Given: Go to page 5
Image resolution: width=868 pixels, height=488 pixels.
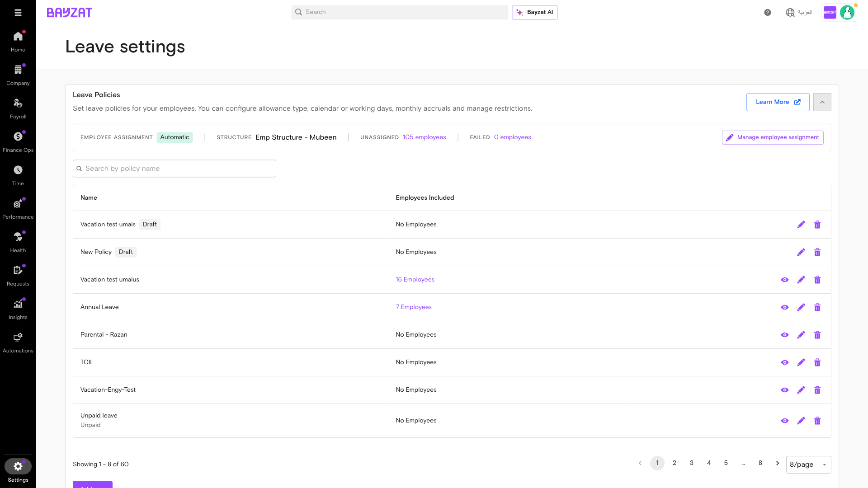Looking at the screenshot, I should coord(726,463).
